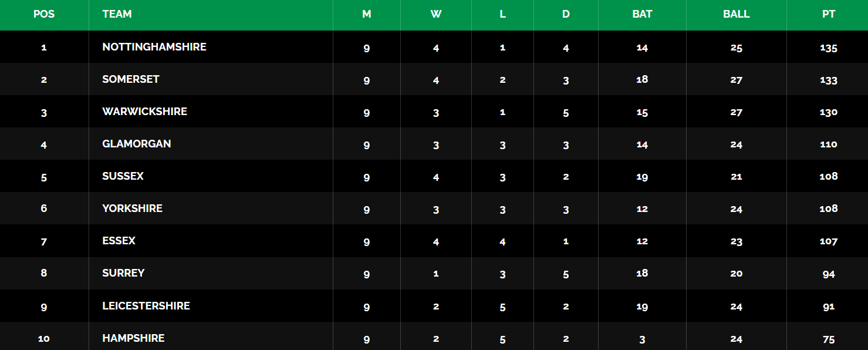The height and width of the screenshot is (350, 868).
Task: Click the PT column header
Action: click(x=828, y=14)
